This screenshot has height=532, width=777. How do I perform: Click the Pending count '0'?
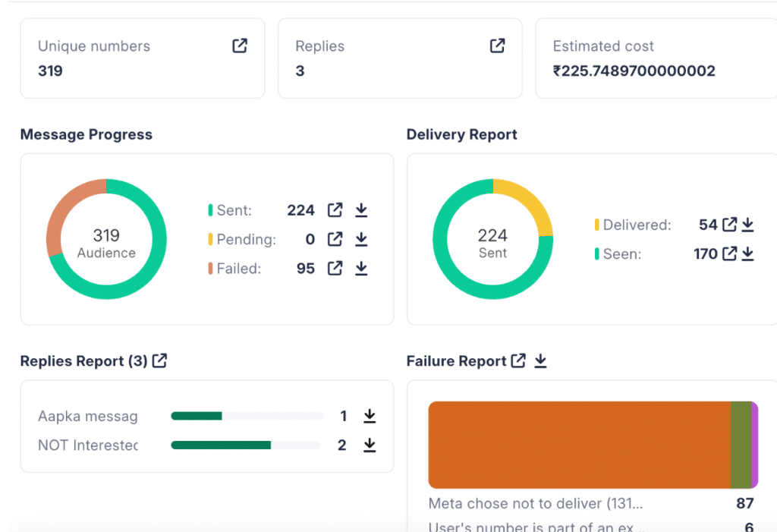(310, 240)
